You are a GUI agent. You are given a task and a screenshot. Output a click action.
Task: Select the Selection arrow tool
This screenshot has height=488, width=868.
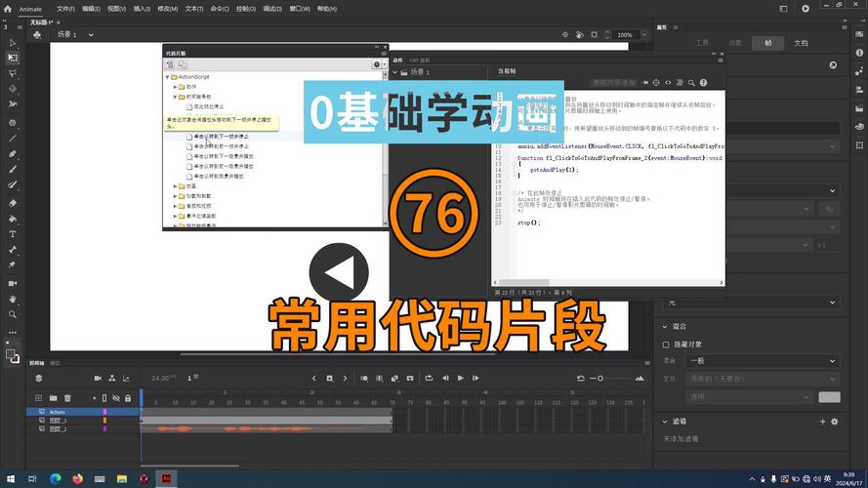tap(12, 43)
